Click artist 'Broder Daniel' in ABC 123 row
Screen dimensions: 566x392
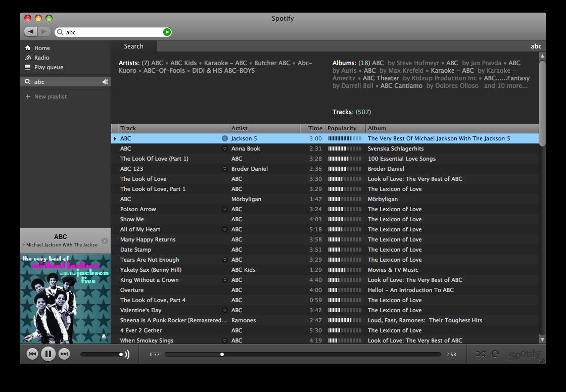point(250,169)
